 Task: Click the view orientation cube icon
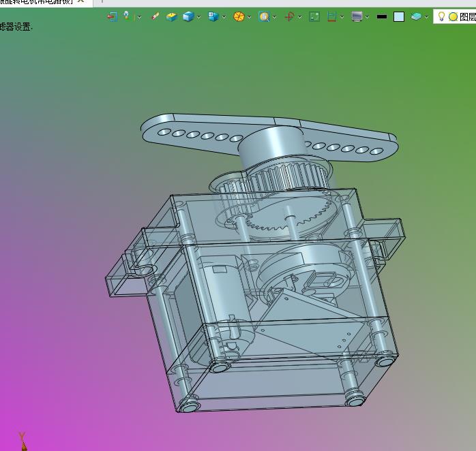[x=213, y=16]
